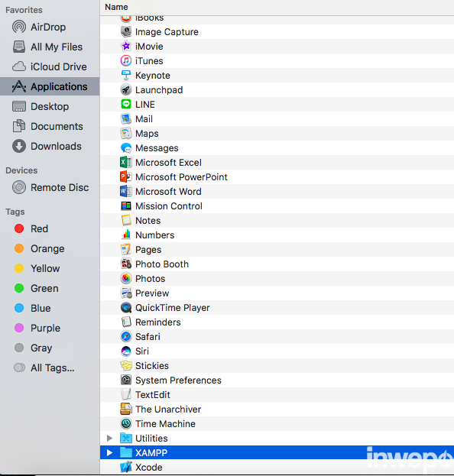The width and height of the screenshot is (454, 476).
Task: Filter by the Purple tag
Action: click(50, 329)
